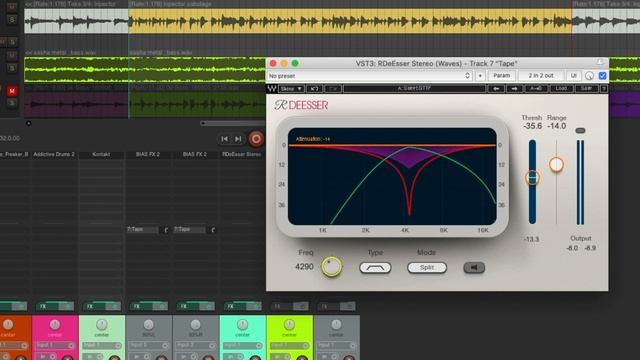Click the UI button in the plugin header
This screenshot has width=640, height=360.
(573, 76)
